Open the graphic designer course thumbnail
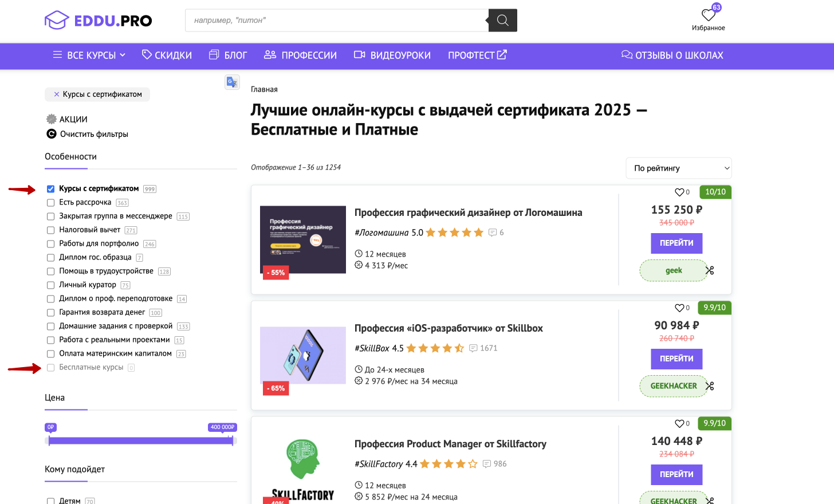This screenshot has width=834, height=504. [303, 239]
